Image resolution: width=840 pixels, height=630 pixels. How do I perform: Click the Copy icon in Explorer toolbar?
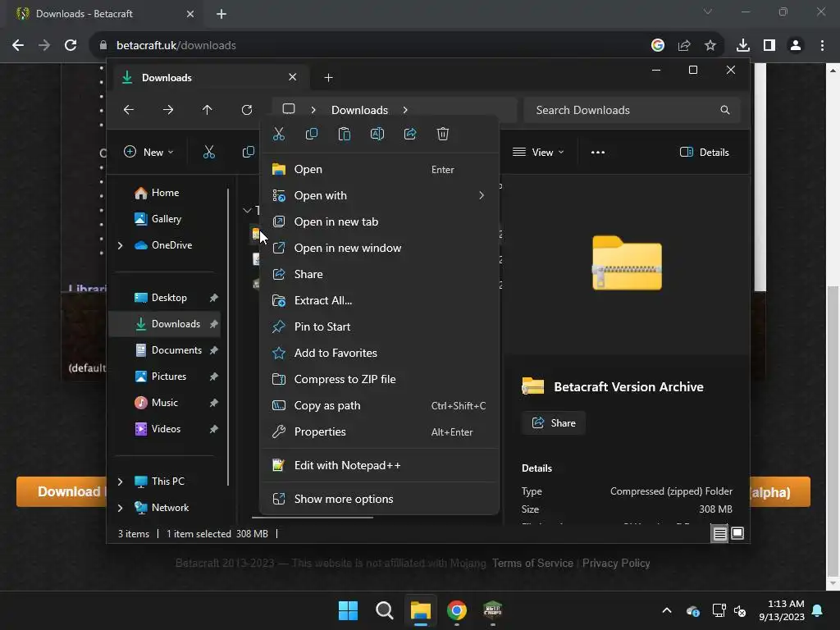(x=248, y=152)
